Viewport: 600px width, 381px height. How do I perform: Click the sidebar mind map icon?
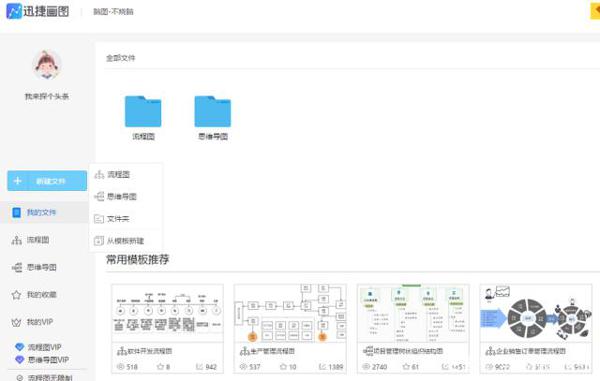[x=17, y=267]
